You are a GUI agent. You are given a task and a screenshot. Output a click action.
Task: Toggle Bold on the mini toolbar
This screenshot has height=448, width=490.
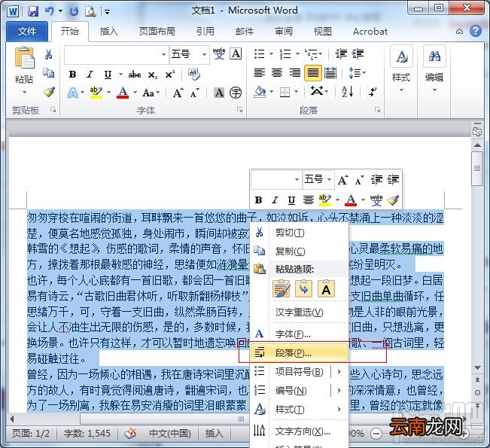coord(258,200)
